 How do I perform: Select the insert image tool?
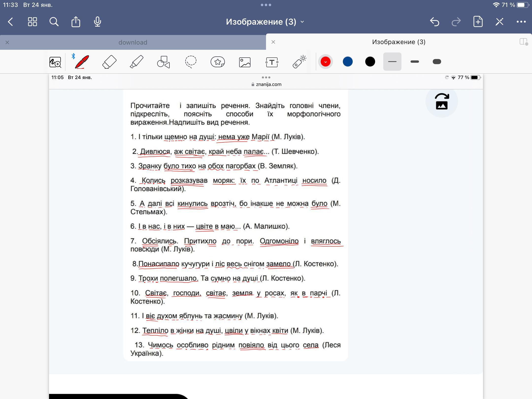click(245, 62)
